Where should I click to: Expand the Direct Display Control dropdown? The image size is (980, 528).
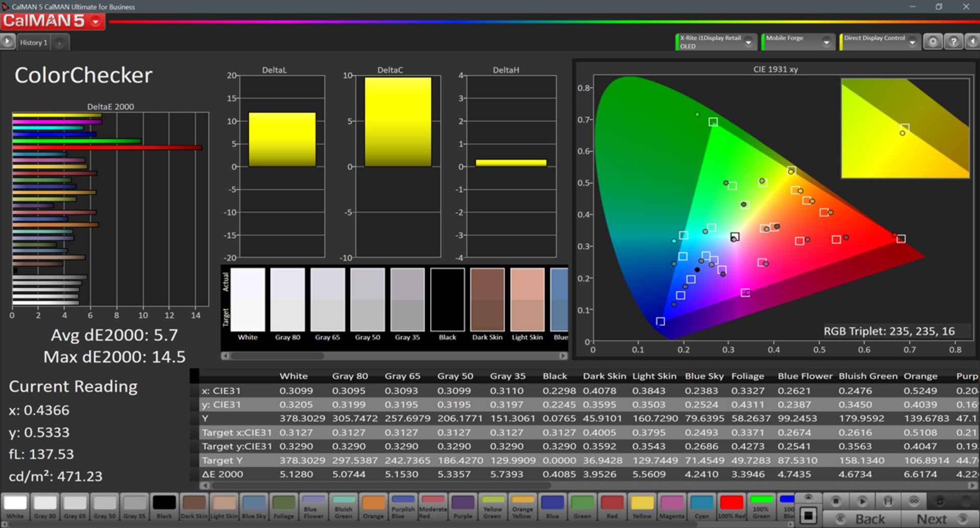(x=912, y=42)
